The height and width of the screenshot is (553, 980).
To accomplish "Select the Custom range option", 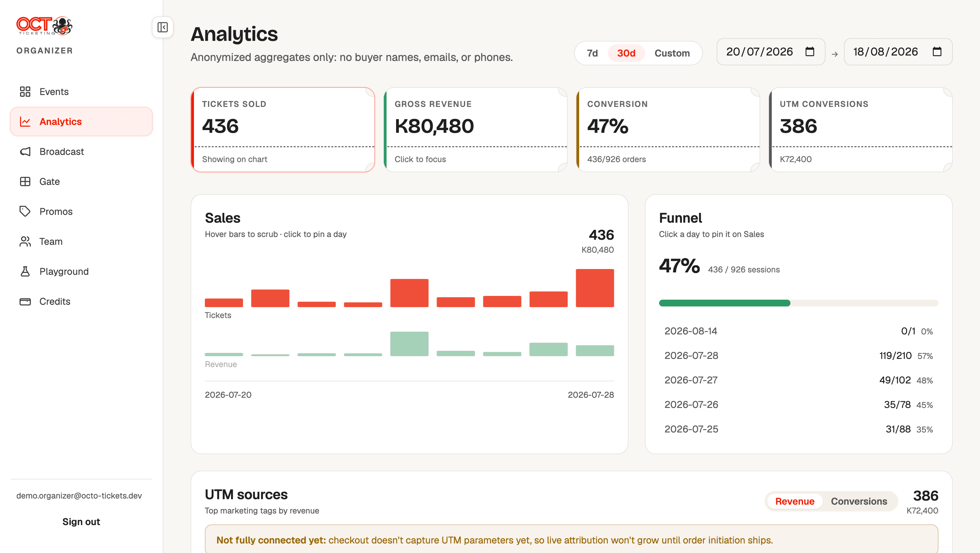I will pos(672,53).
